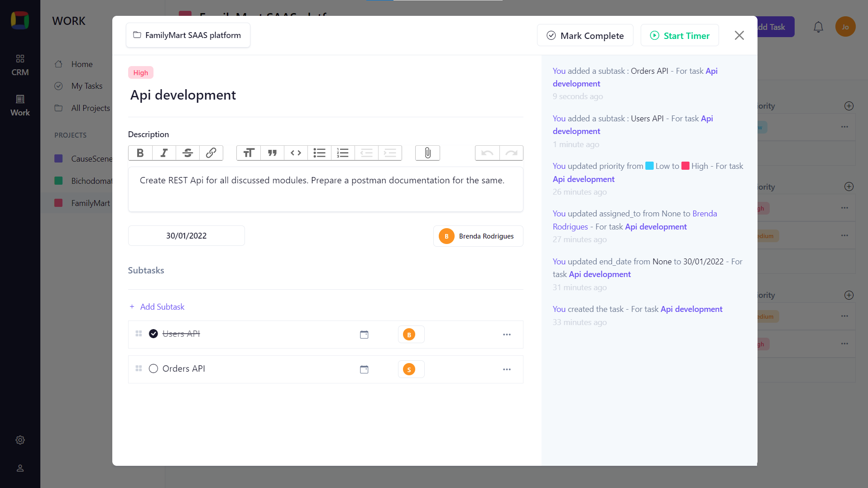Click the High priority color swatch in activity
The width and height of the screenshot is (868, 488).
(x=686, y=166)
